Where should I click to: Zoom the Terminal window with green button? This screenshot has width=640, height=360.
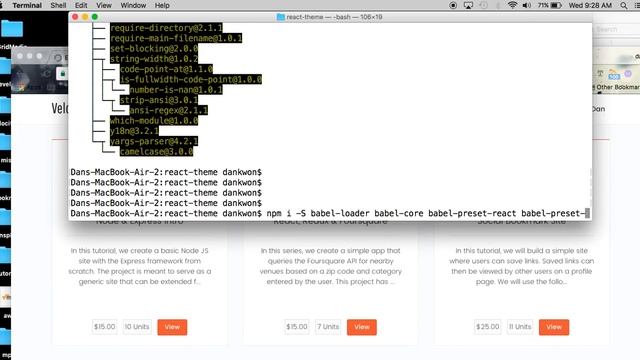pos(95,17)
